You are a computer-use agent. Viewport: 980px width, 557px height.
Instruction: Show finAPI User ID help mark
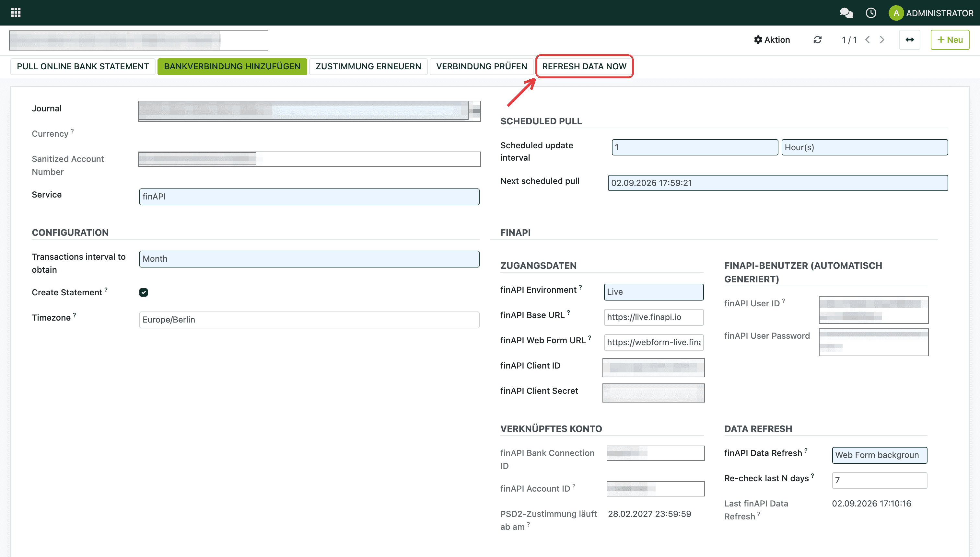click(x=784, y=301)
